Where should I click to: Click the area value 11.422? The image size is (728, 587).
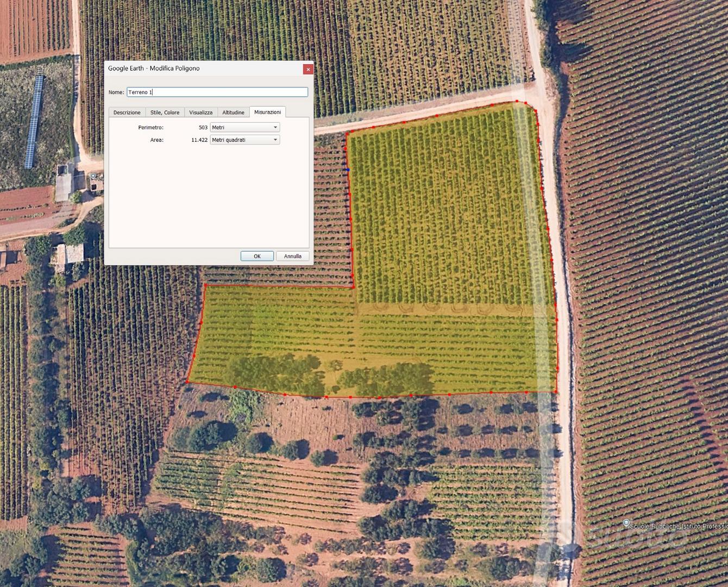coord(199,140)
